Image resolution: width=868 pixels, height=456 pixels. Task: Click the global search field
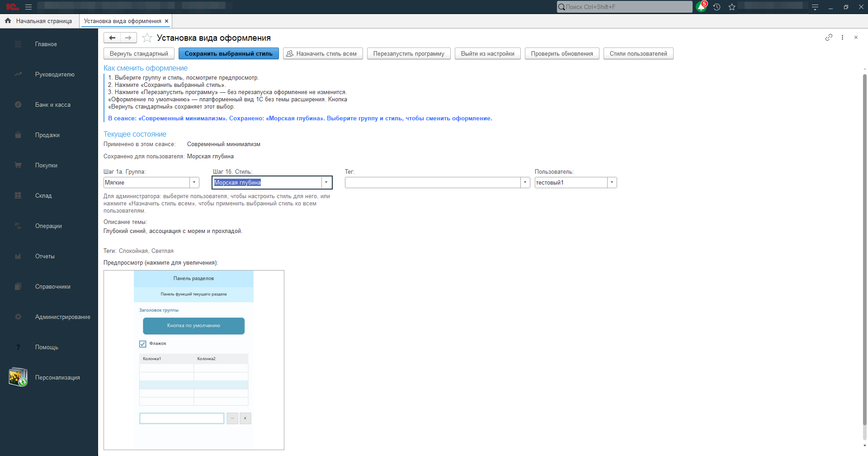tap(624, 7)
